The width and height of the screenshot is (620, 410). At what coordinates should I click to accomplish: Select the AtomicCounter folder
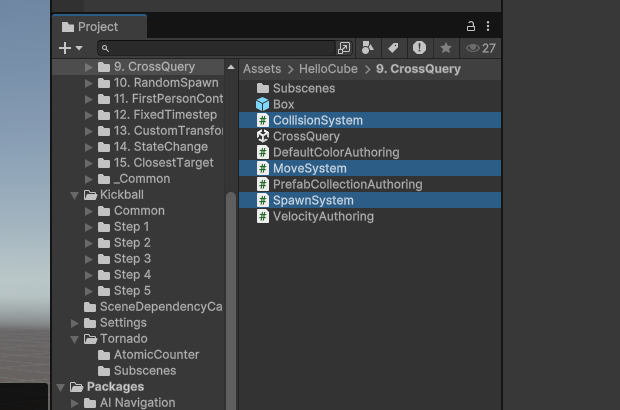coord(156,355)
